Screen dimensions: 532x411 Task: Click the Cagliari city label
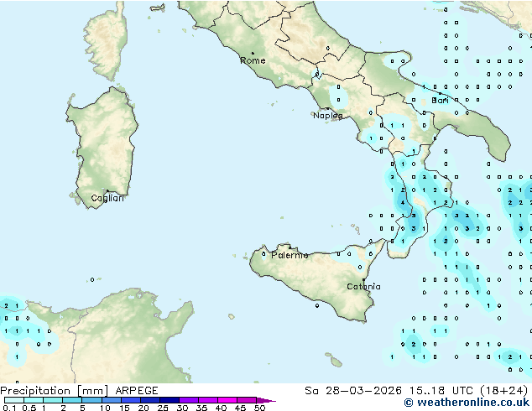(107, 198)
